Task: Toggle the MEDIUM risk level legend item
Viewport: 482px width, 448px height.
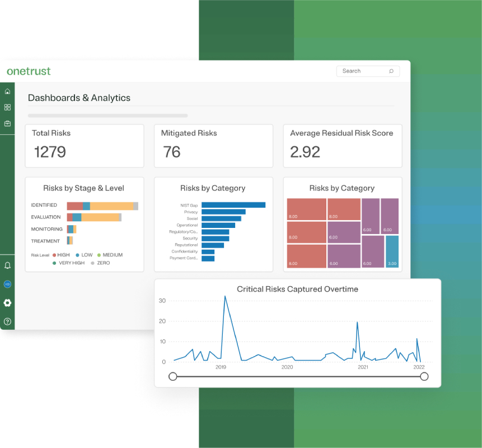Action: point(110,255)
